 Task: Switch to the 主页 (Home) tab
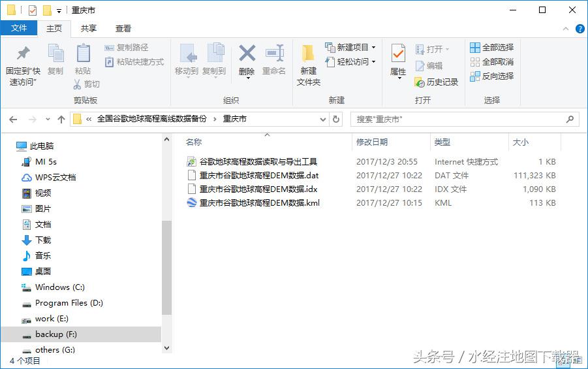(x=54, y=29)
